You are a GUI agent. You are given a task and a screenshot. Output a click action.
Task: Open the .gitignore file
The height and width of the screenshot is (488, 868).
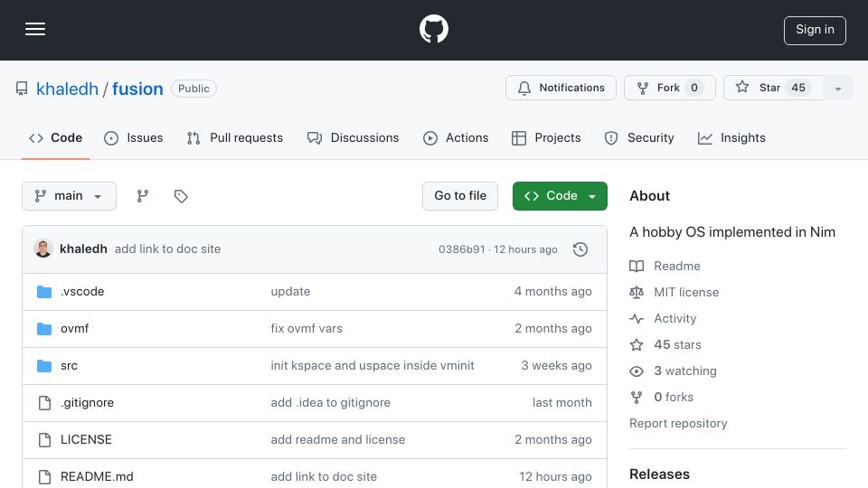coord(87,403)
